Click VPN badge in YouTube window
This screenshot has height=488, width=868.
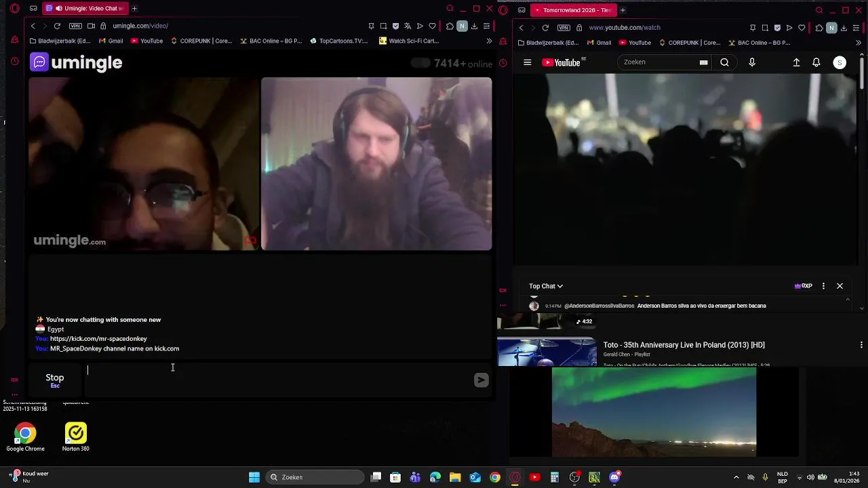(x=564, y=28)
